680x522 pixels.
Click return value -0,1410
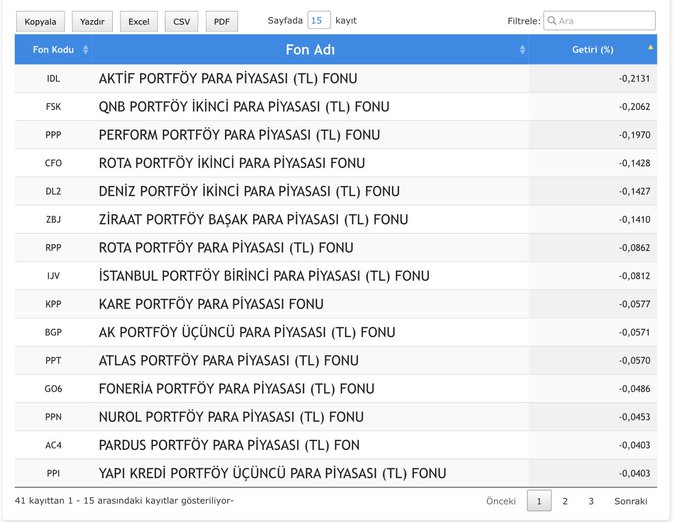click(x=634, y=219)
